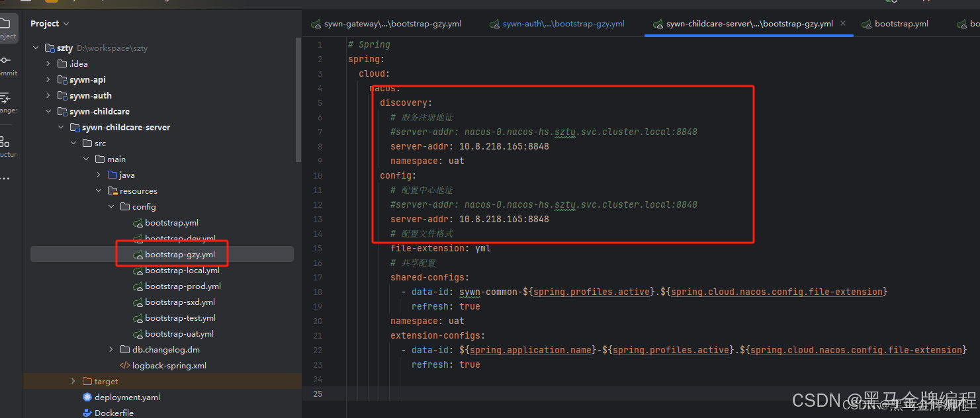Open the Project view dropdown
Viewport: 980px width, 418px height.
pyautogui.click(x=50, y=23)
